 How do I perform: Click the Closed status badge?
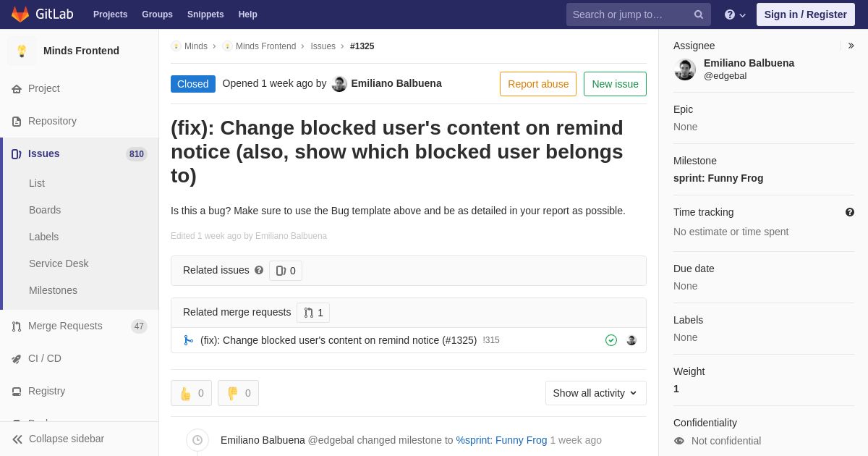(193, 84)
